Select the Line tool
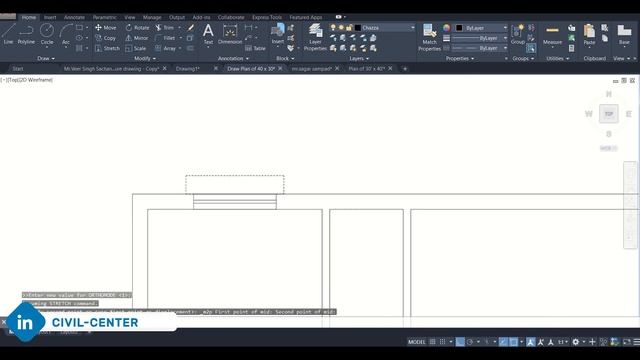This screenshot has height=360, width=640. pos(8,33)
